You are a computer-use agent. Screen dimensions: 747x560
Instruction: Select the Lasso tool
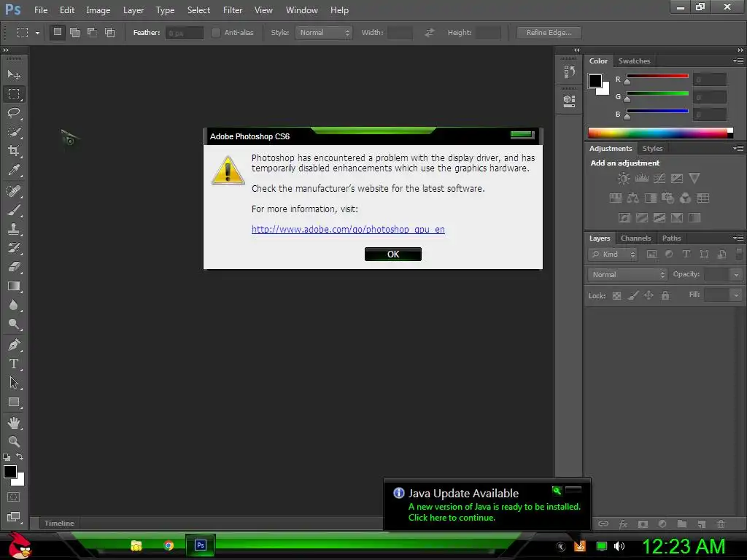tap(14, 113)
